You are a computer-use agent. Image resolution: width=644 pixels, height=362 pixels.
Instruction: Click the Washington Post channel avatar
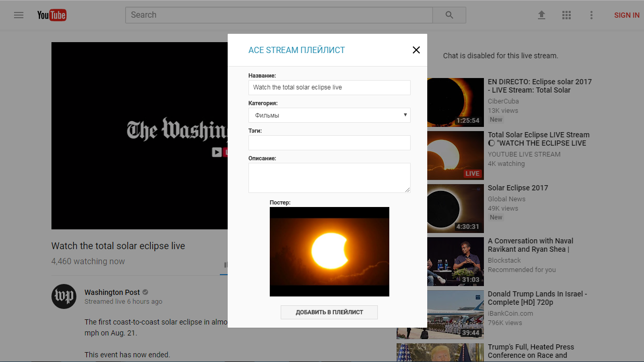64,296
